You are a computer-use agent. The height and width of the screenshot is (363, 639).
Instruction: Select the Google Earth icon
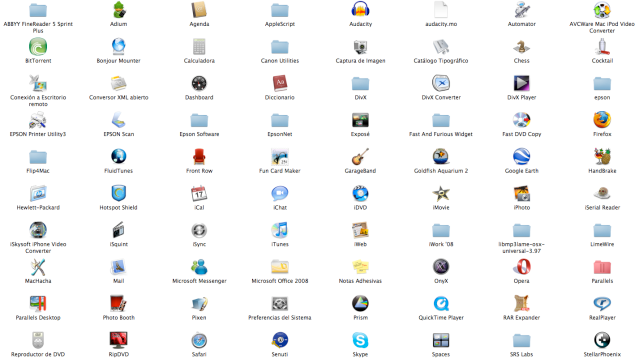522,156
